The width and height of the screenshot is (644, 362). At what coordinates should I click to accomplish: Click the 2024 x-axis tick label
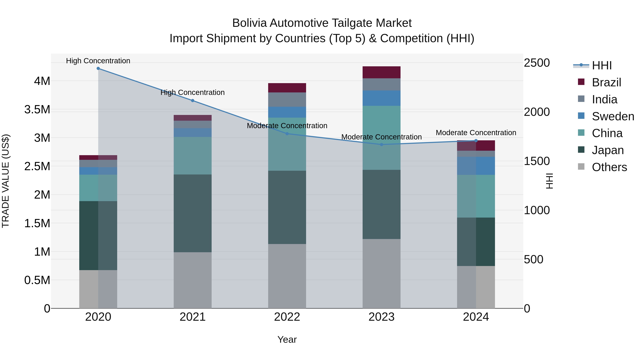(476, 317)
